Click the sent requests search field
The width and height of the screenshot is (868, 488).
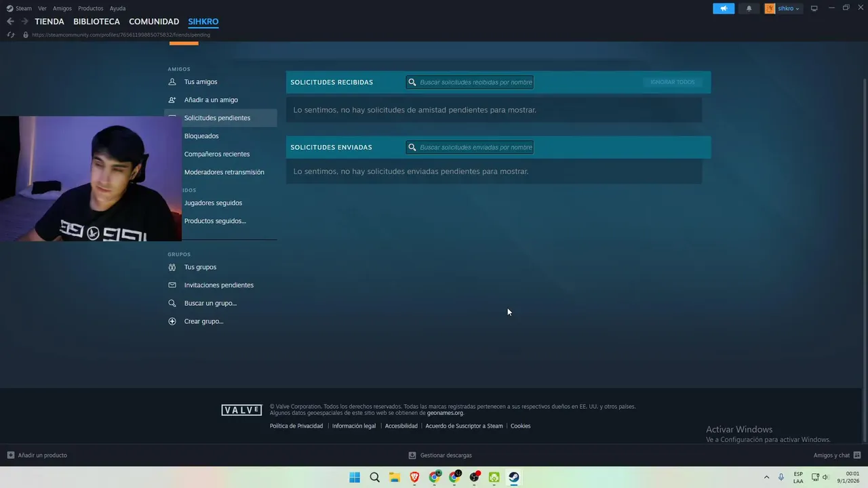point(469,147)
